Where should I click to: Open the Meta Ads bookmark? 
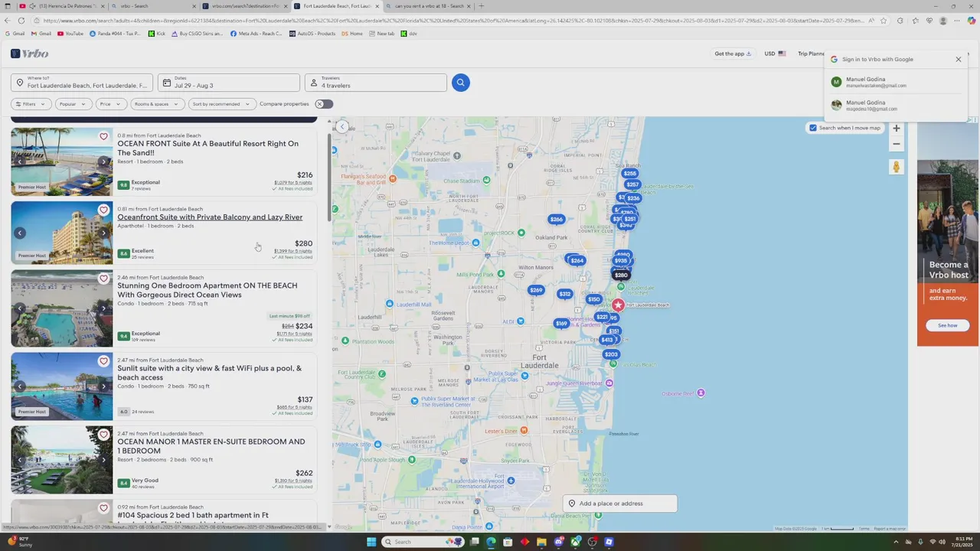coord(256,34)
